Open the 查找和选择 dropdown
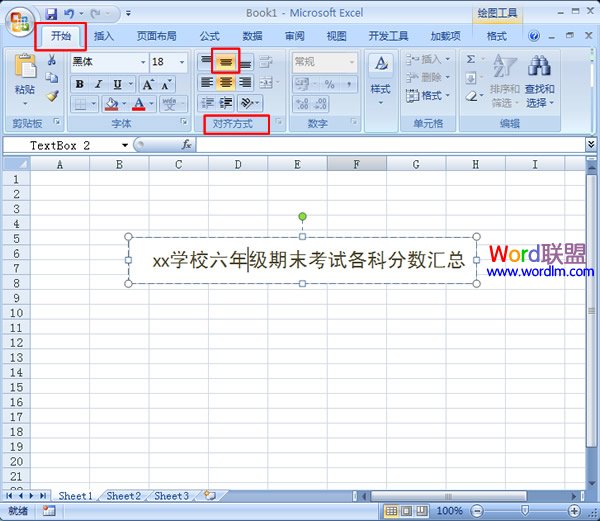The height and width of the screenshot is (521, 600). pos(540,96)
